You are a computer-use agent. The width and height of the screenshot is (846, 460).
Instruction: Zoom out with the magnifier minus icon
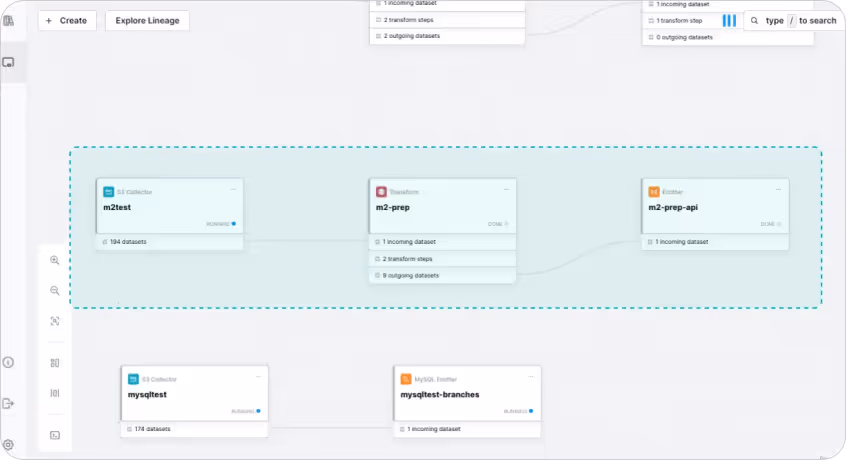click(54, 291)
